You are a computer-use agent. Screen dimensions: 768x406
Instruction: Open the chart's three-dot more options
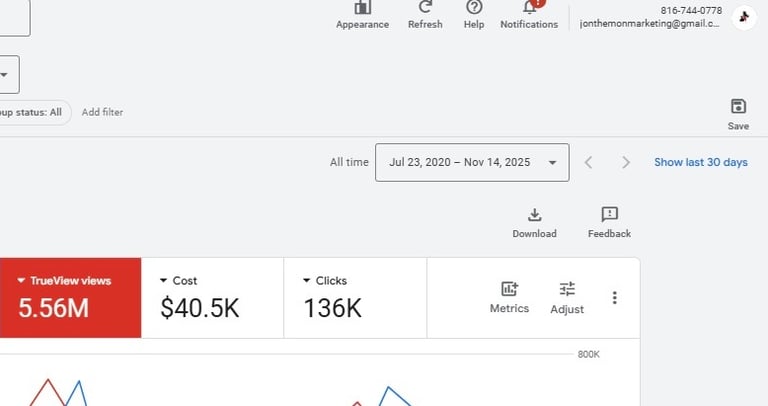[x=614, y=297]
